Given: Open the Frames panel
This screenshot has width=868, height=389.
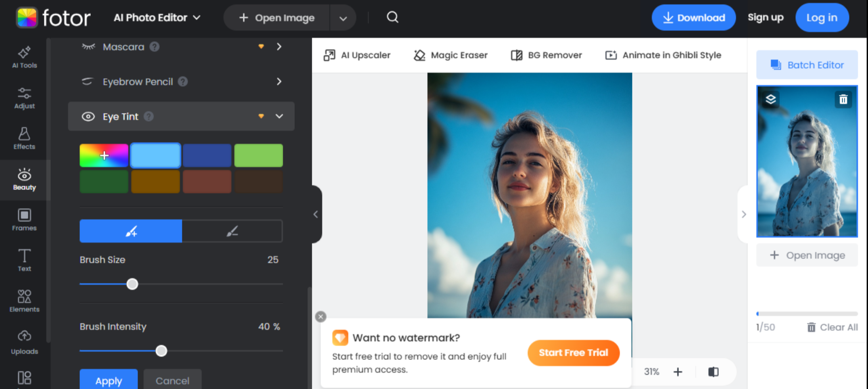Looking at the screenshot, I should [x=24, y=220].
